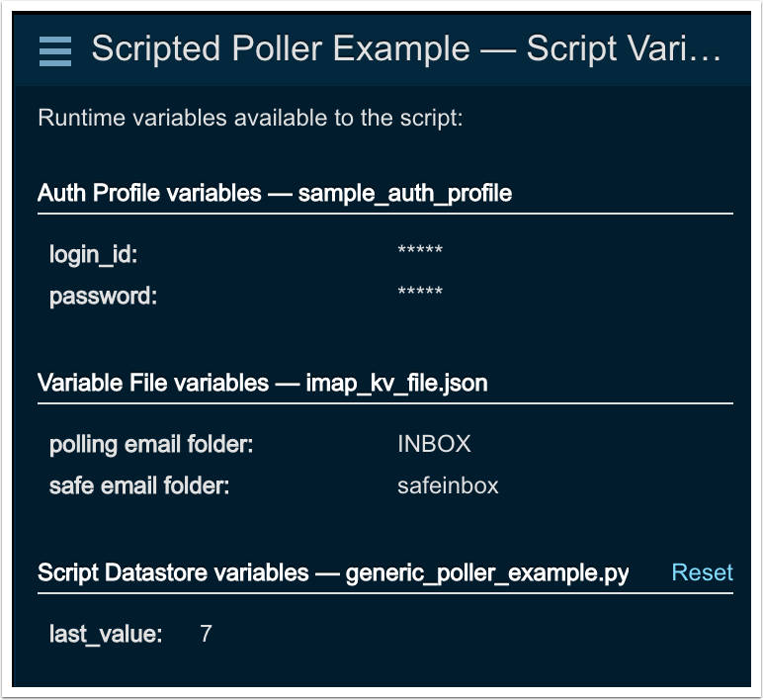Select the 'safe email folder' label

point(139,485)
